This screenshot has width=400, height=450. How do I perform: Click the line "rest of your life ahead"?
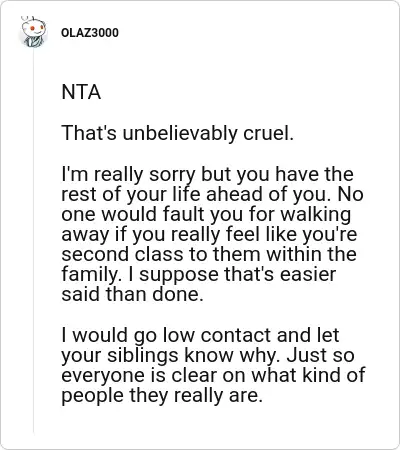click(x=212, y=194)
